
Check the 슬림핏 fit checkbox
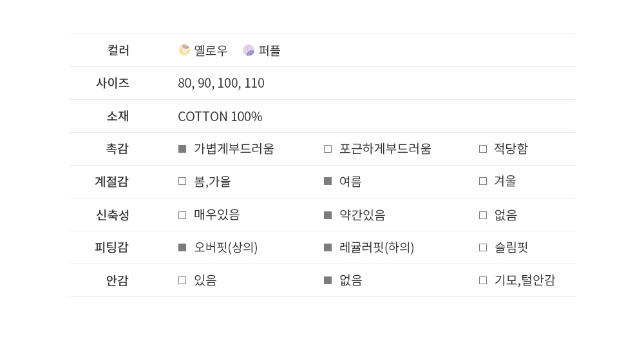click(x=483, y=247)
